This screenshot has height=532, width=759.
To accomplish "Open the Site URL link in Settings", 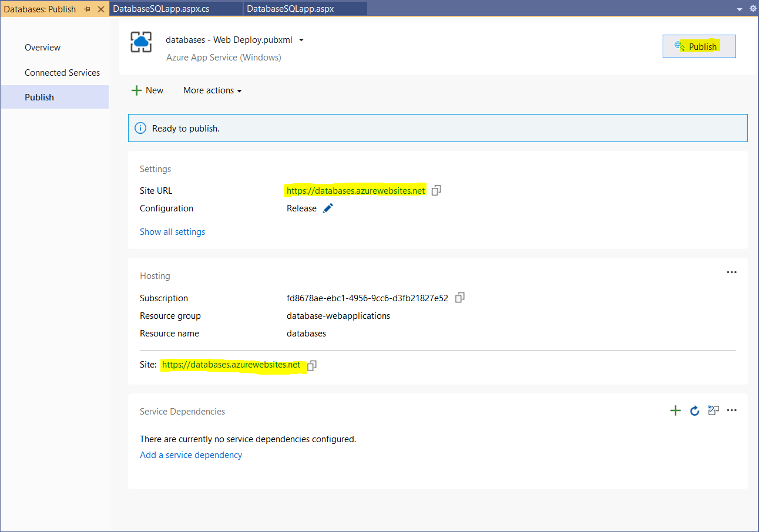I will point(355,191).
